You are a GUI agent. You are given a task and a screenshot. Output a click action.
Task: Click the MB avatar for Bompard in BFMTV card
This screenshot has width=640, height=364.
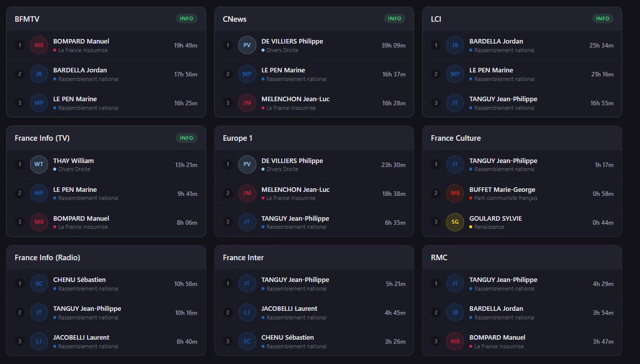click(x=39, y=45)
